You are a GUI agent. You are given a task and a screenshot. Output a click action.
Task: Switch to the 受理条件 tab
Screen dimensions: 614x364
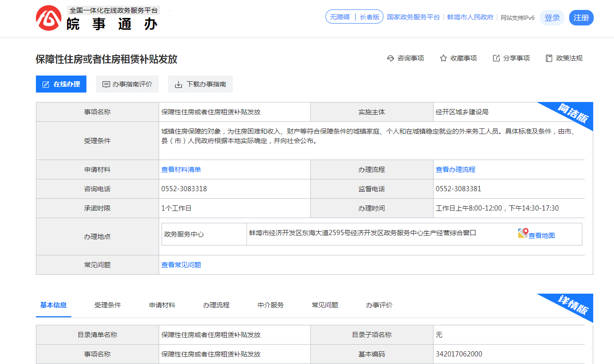pyautogui.click(x=108, y=305)
